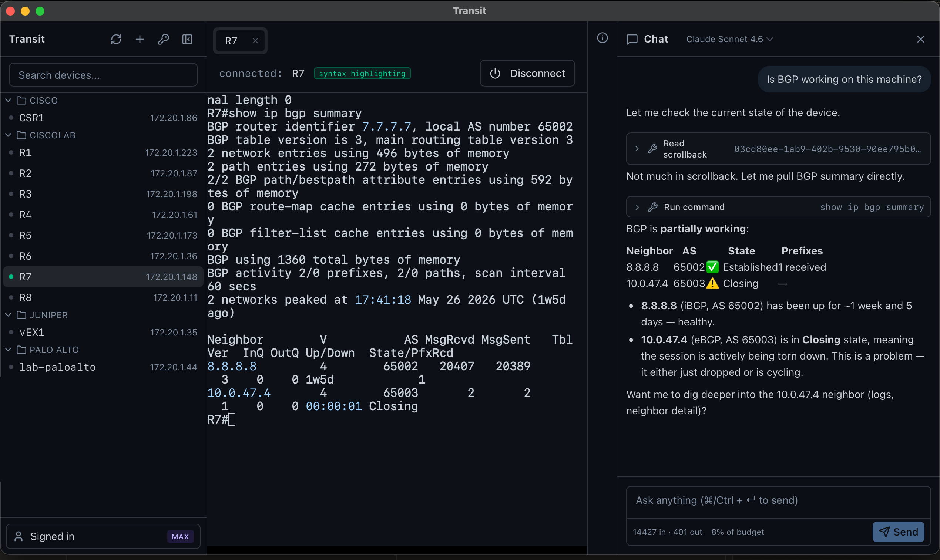Select device R3
The width and height of the screenshot is (940, 560).
tap(103, 194)
